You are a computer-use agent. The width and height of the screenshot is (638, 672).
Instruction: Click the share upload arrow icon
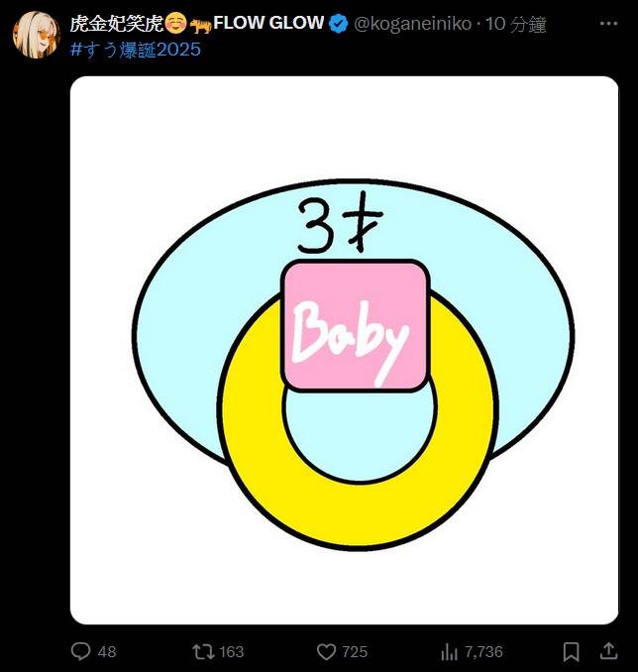pyautogui.click(x=609, y=650)
